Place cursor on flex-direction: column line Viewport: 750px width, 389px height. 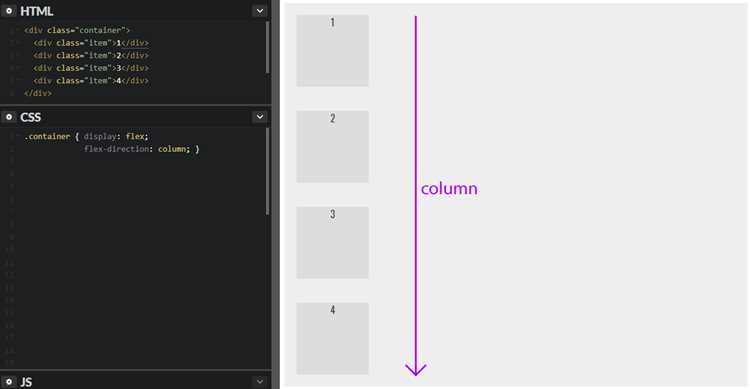142,149
